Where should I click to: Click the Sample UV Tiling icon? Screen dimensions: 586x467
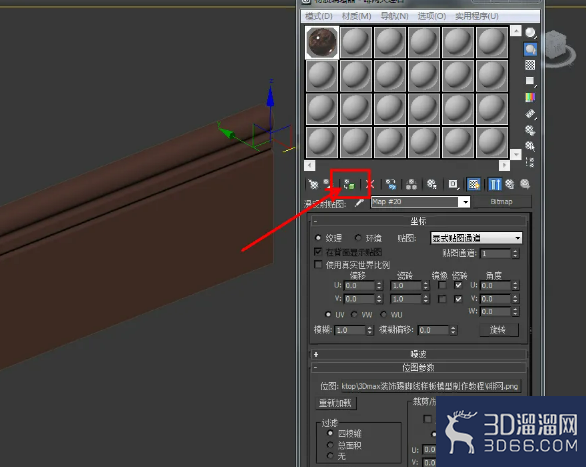point(530,81)
